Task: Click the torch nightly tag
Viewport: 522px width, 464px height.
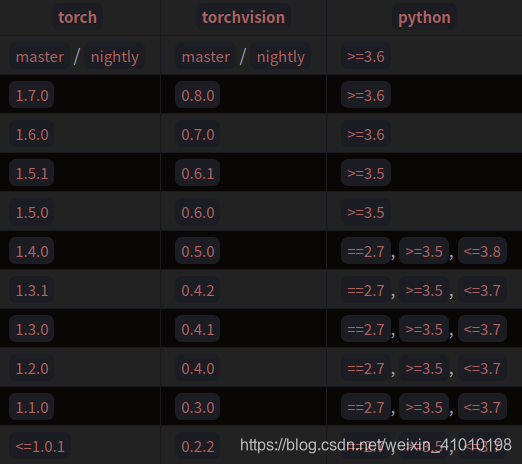Action: point(115,56)
